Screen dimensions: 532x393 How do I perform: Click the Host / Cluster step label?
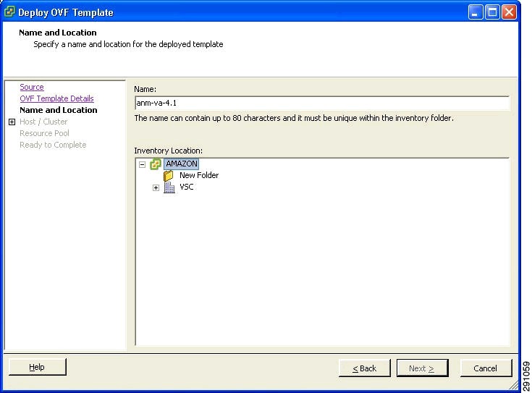tap(43, 122)
